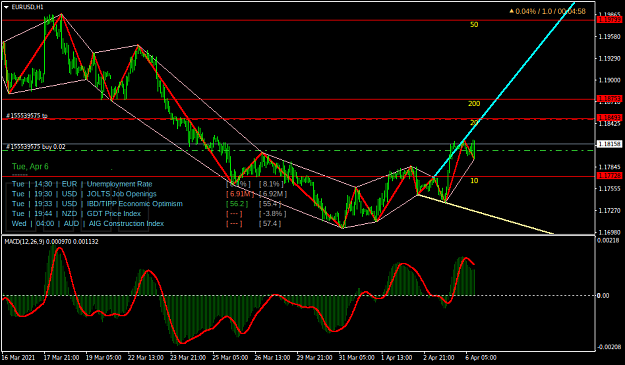Click the MACD zero level 0.00 label
The image size is (625, 365).
[x=603, y=295]
